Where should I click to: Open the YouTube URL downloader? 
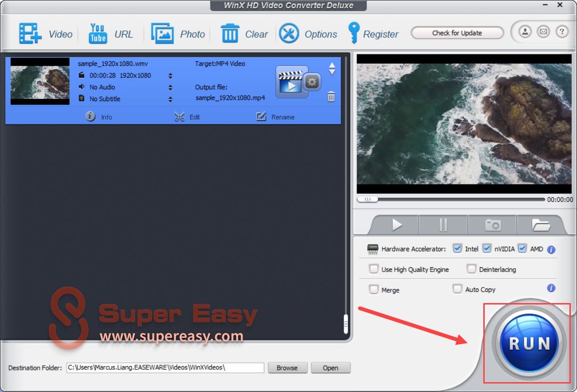[111, 34]
